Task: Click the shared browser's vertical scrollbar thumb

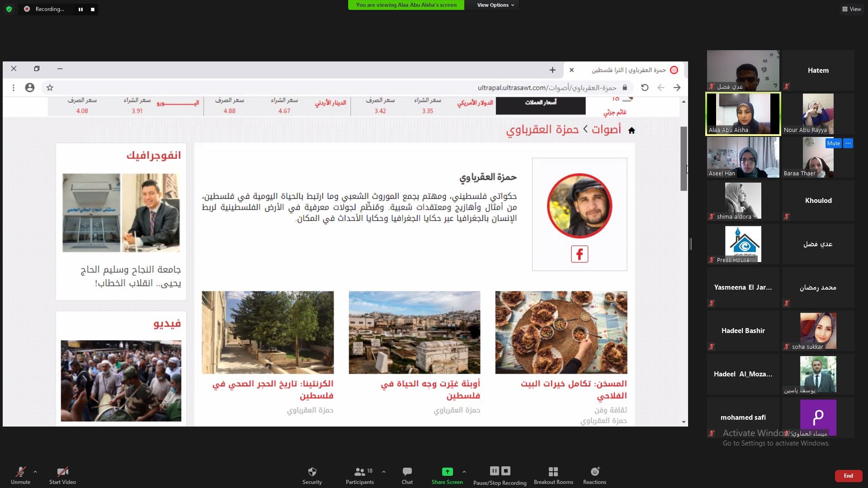Action: [684, 158]
